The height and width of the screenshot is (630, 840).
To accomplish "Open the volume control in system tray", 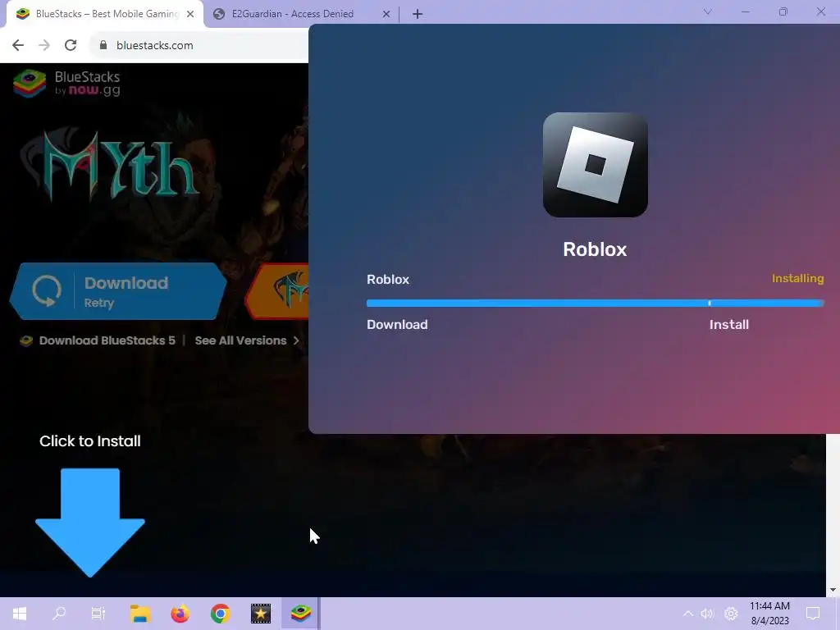I will click(708, 614).
